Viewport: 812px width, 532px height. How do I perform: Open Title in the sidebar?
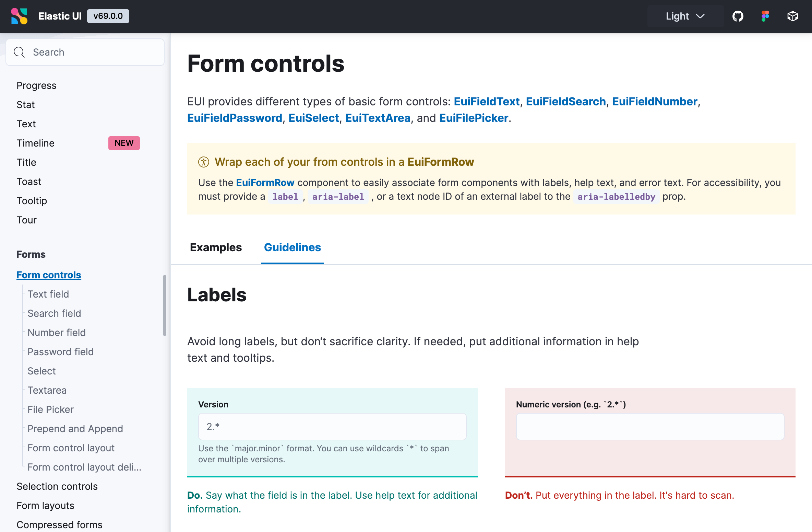pos(26,162)
